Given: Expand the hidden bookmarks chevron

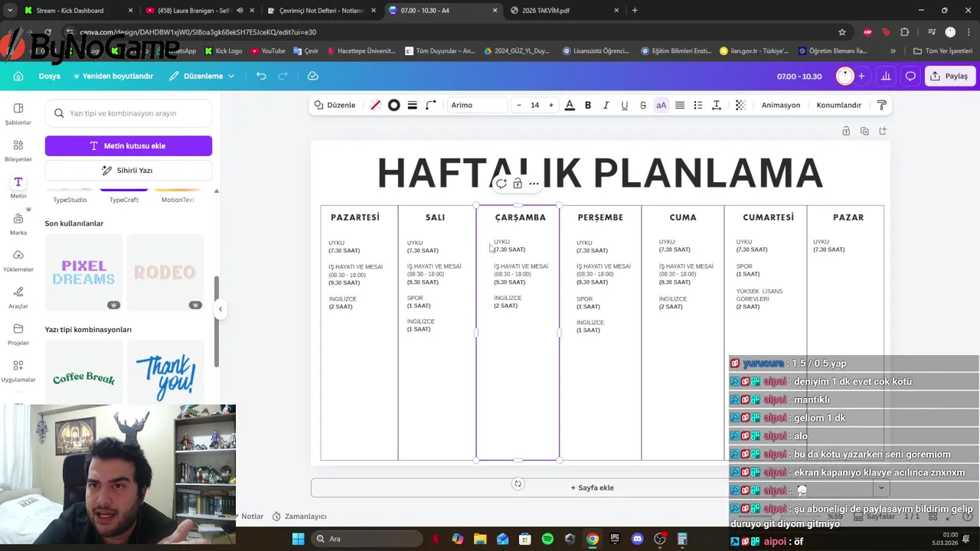Looking at the screenshot, I should pos(893,51).
